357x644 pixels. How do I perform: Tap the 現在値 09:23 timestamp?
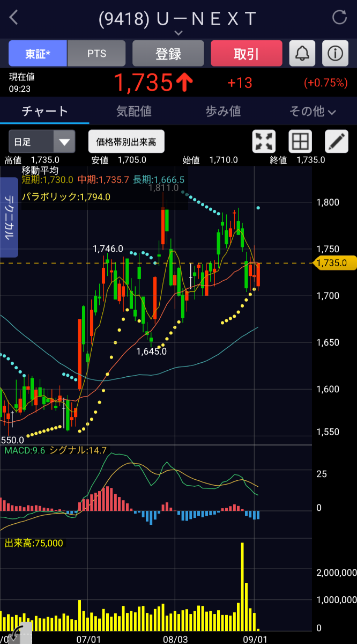22,83
